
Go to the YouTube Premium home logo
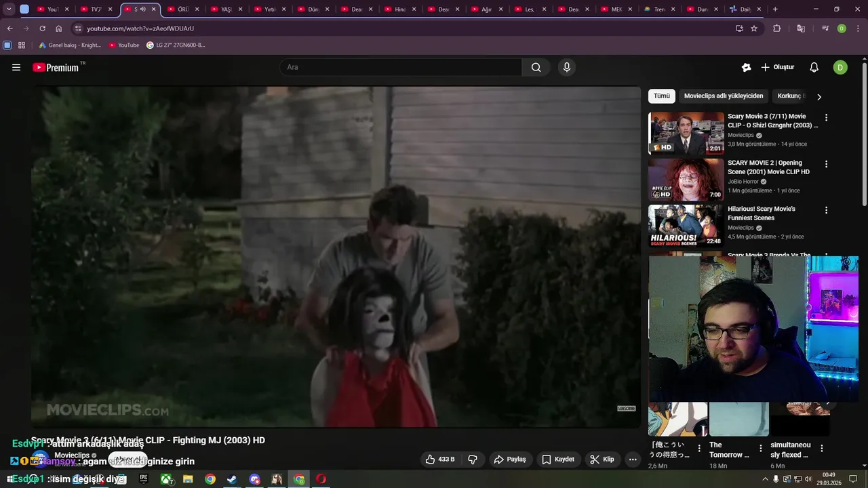click(x=56, y=67)
